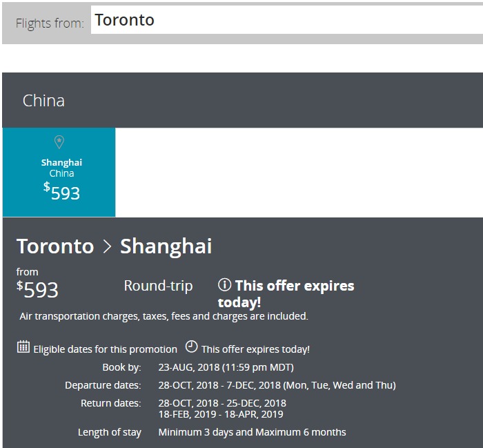The height and width of the screenshot is (448, 483).
Task: Click the large from $593 fare price
Action: click(37, 289)
